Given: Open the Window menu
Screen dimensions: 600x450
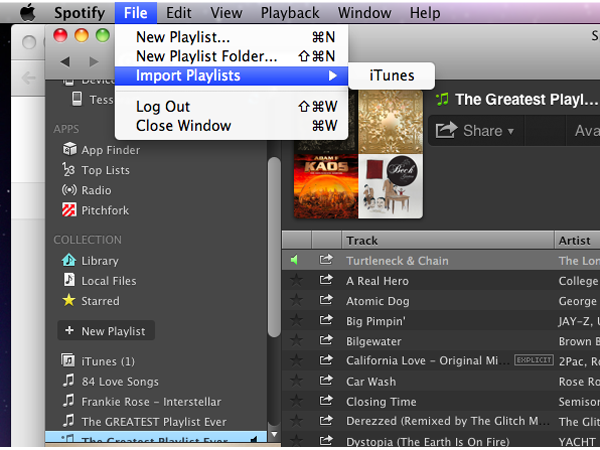Looking at the screenshot, I should [x=364, y=13].
